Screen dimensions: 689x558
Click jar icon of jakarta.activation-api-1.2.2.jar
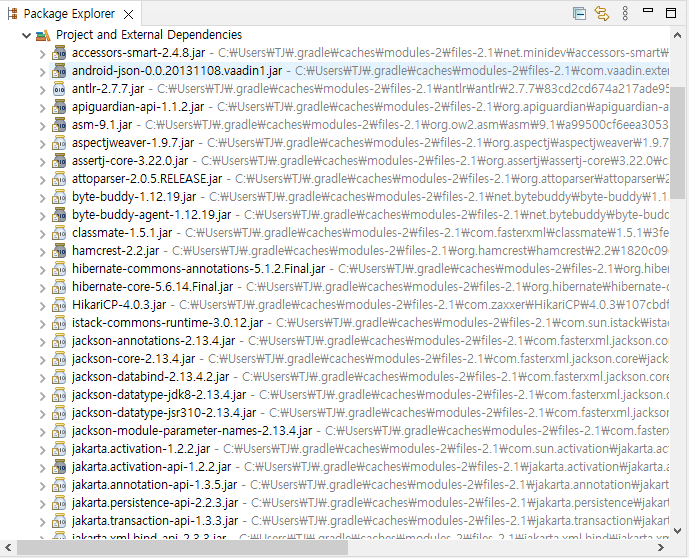tap(59, 467)
